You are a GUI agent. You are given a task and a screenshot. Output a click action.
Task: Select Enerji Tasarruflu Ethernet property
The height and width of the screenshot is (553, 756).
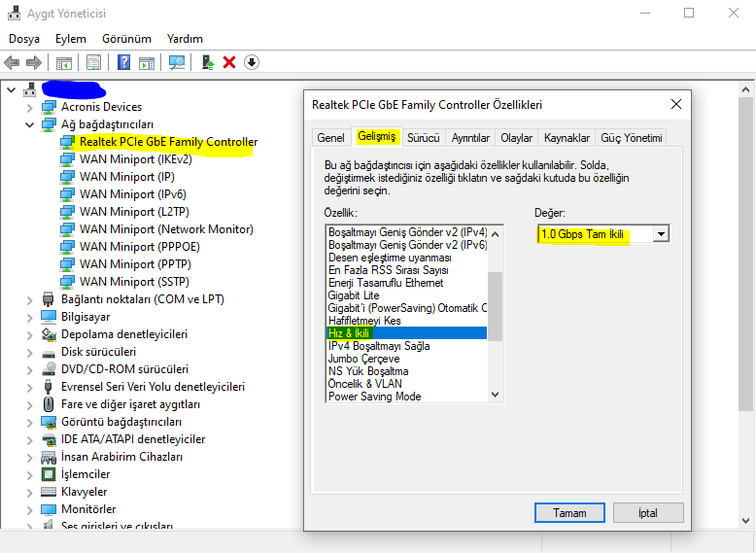385,283
